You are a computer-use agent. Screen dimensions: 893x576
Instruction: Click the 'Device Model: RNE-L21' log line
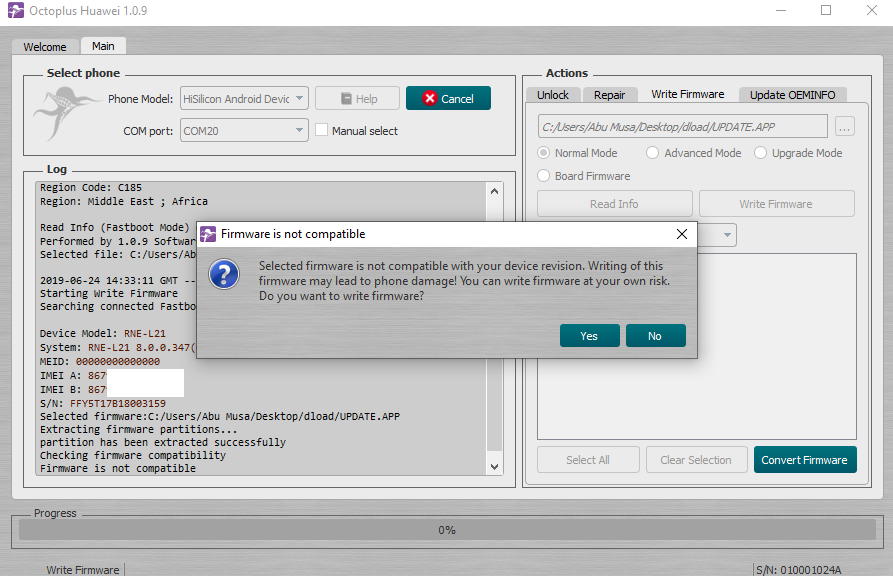(103, 333)
